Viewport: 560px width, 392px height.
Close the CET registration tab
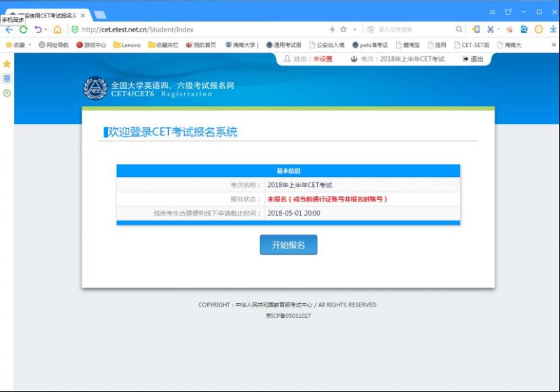click(x=83, y=15)
